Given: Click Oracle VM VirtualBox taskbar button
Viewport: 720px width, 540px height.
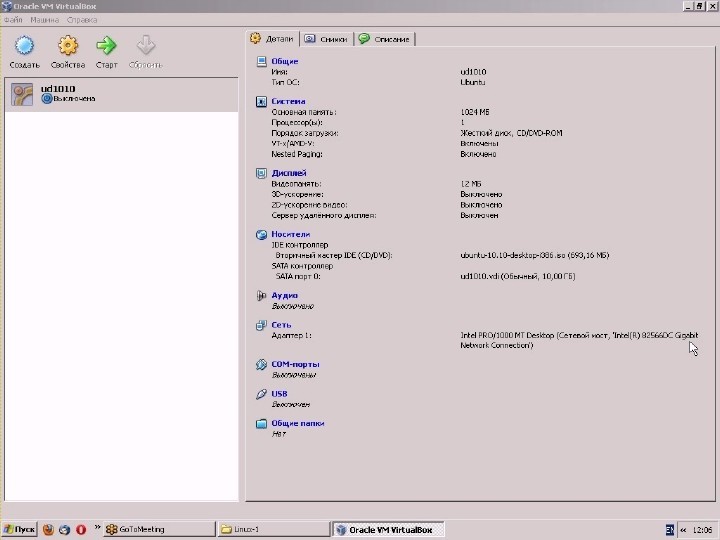Looking at the screenshot, I should click(x=388, y=530).
